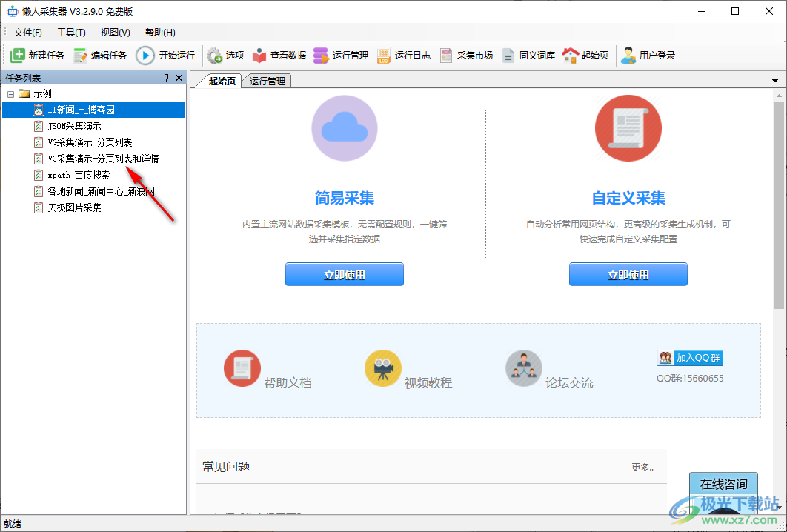Screen dimensions: 787x532
Task: Start running with the 开始运行 play icon
Action: pyautogui.click(x=145, y=56)
